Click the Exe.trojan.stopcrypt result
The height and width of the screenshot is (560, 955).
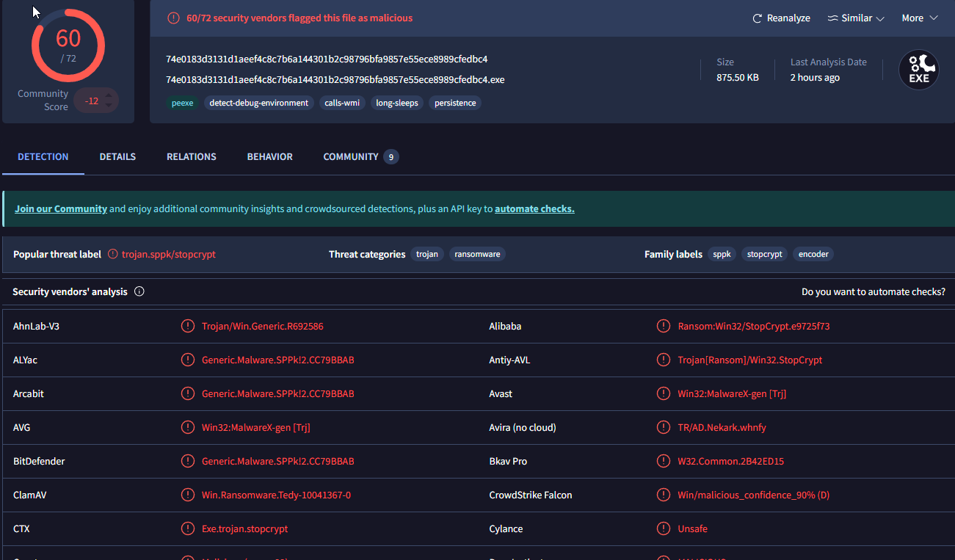tap(245, 528)
